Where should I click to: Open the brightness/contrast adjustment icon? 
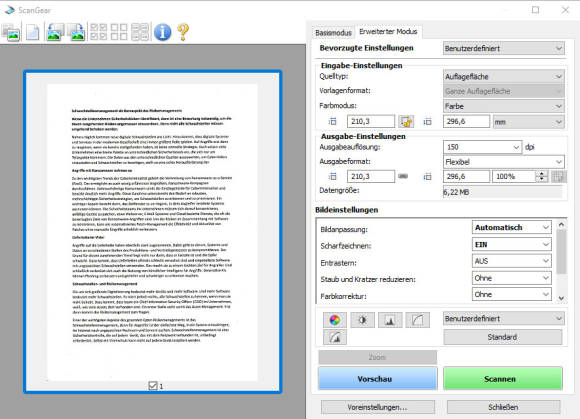[362, 320]
